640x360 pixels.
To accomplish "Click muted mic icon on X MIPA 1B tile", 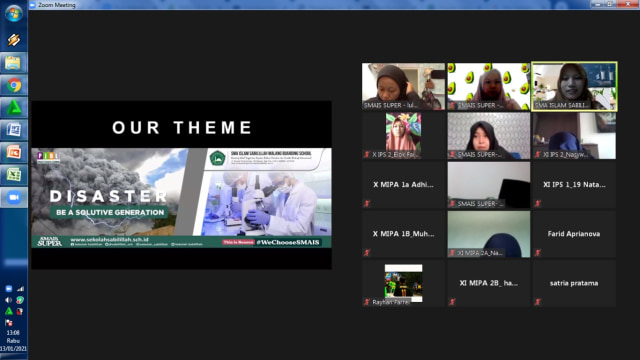I will click(x=367, y=253).
